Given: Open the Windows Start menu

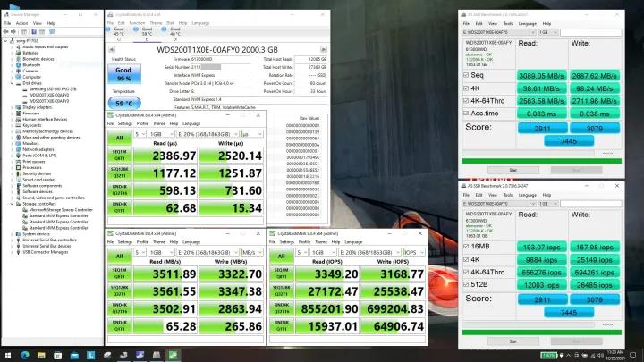Looking at the screenshot, I should (x=8, y=355).
